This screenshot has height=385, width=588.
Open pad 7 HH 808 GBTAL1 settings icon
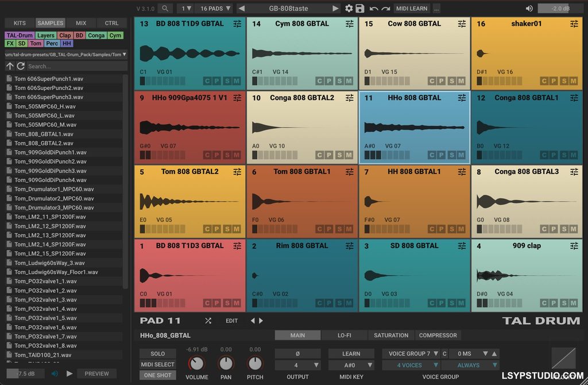(x=462, y=172)
